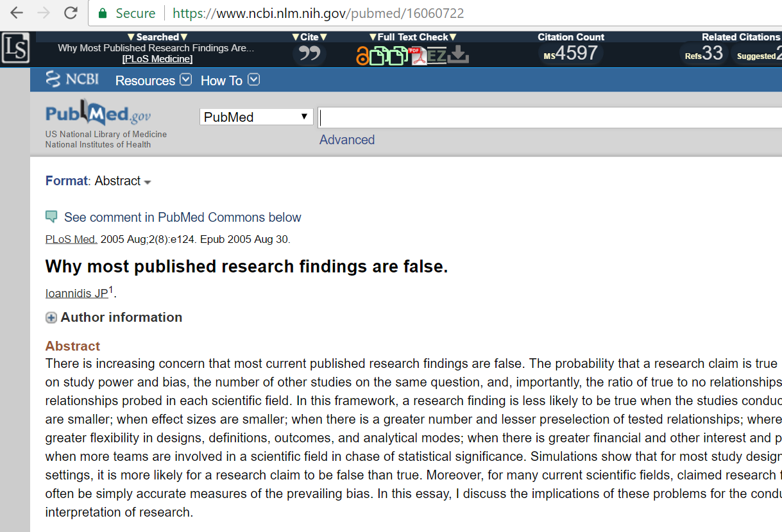Click the Full Text Check header label
Screen dimensions: 782x532
[413, 37]
